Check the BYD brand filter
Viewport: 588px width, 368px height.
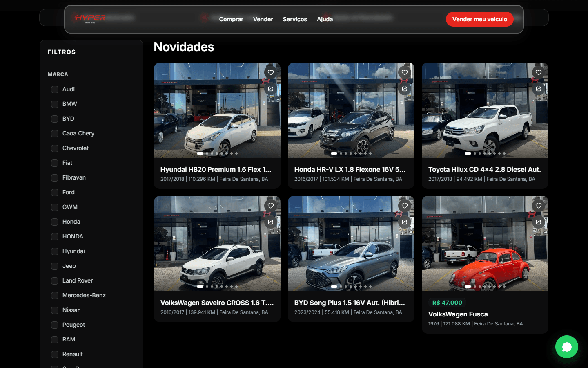click(55, 119)
